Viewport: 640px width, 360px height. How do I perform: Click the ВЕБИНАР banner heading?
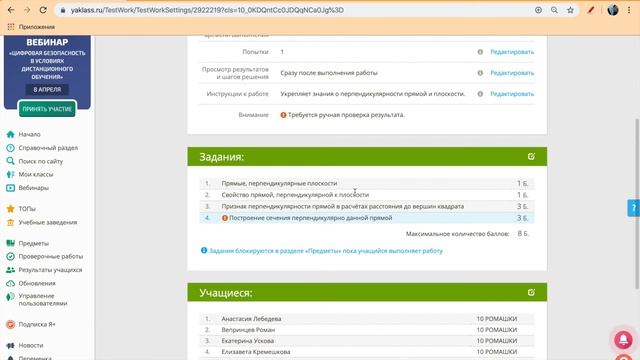tap(47, 42)
